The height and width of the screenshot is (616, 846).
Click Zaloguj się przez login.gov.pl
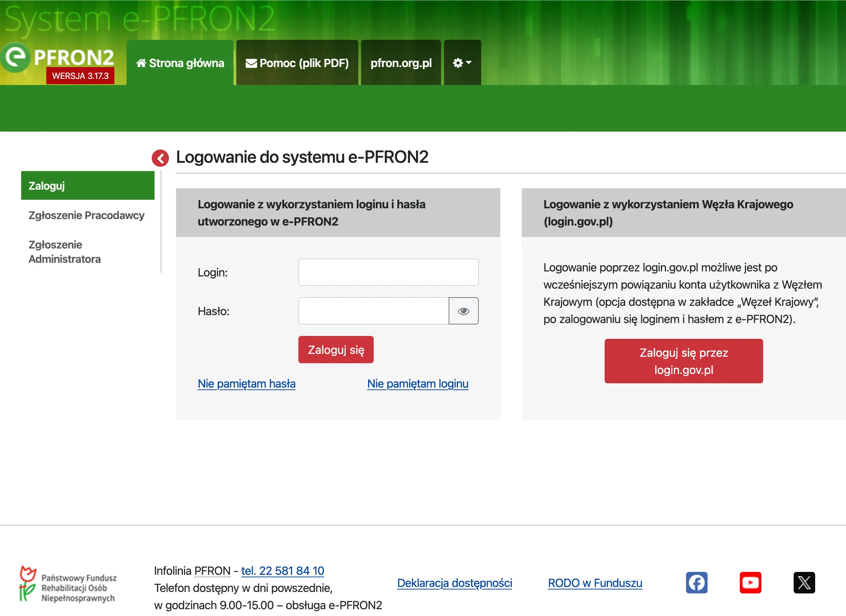click(x=684, y=361)
